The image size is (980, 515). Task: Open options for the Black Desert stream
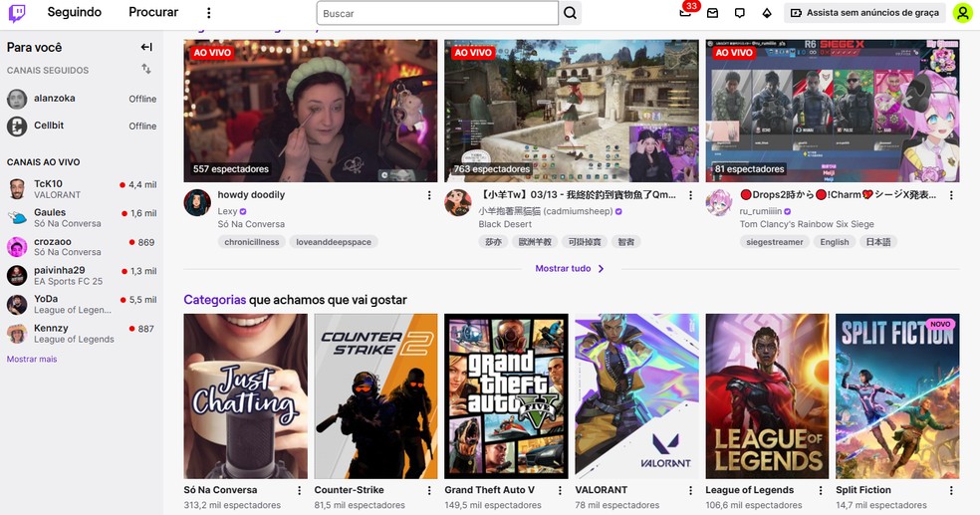(690, 195)
